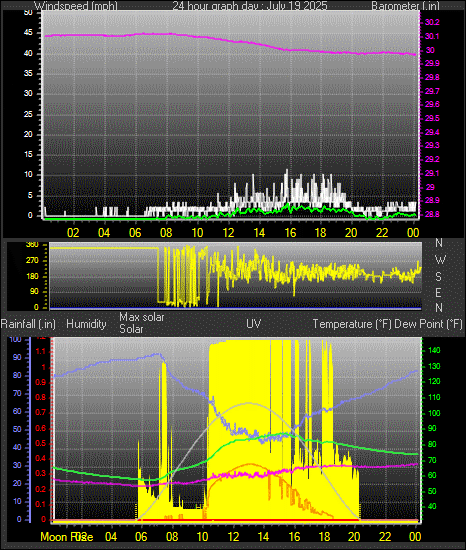Click the 45 mph windspeed scale value
The height and width of the screenshot is (550, 466).
point(28,33)
